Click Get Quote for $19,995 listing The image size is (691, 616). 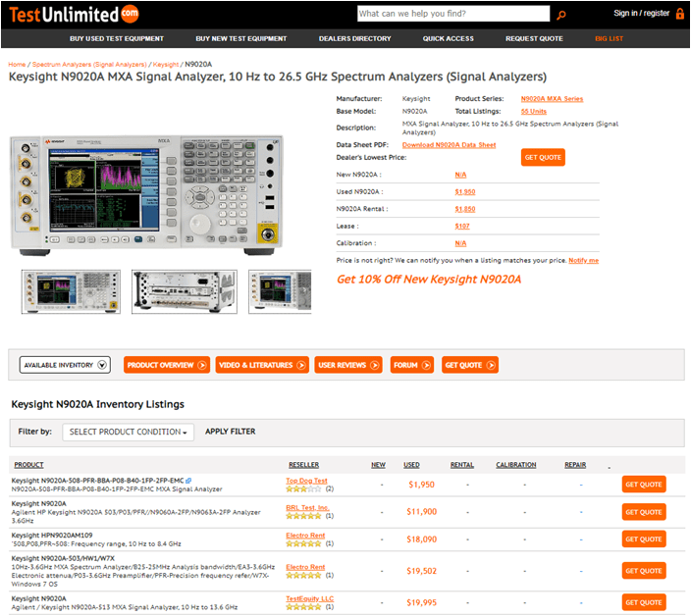(644, 602)
